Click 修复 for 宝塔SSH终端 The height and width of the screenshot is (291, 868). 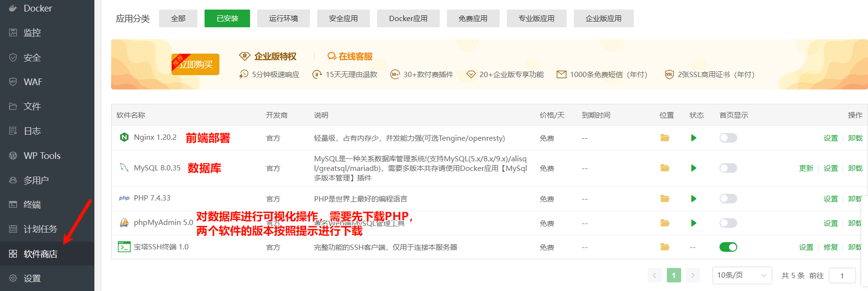point(831,247)
